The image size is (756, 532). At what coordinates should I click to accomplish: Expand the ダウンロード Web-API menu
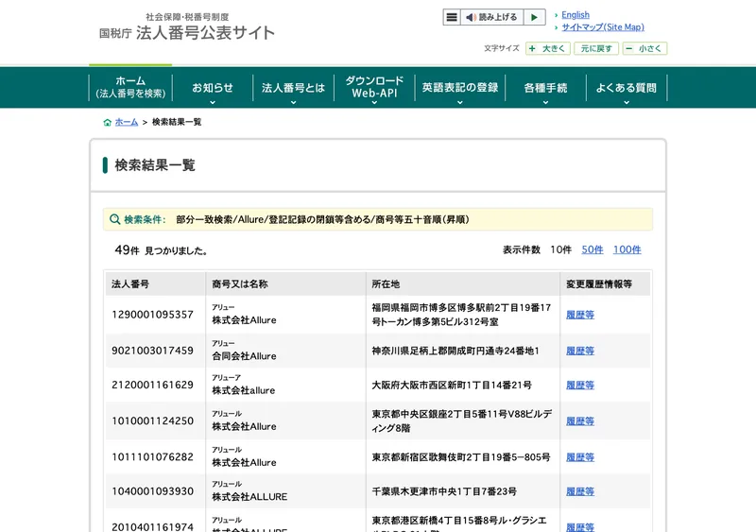coord(374,88)
